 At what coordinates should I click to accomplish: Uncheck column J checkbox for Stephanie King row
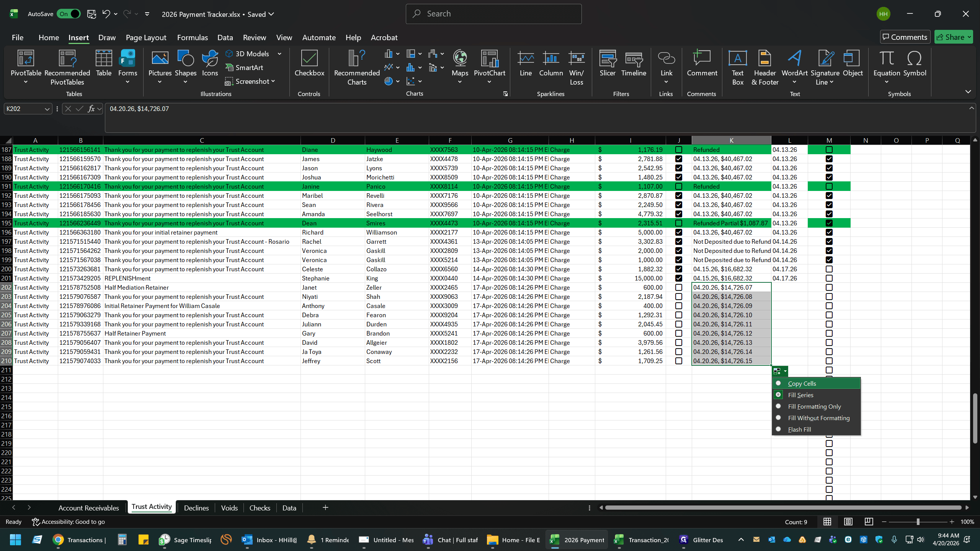(x=679, y=278)
